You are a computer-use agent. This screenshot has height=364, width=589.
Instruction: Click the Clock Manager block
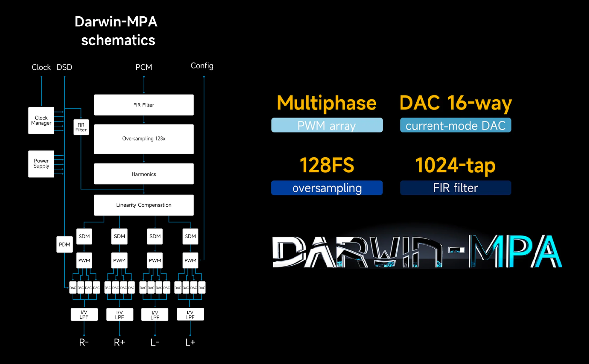pos(41,121)
